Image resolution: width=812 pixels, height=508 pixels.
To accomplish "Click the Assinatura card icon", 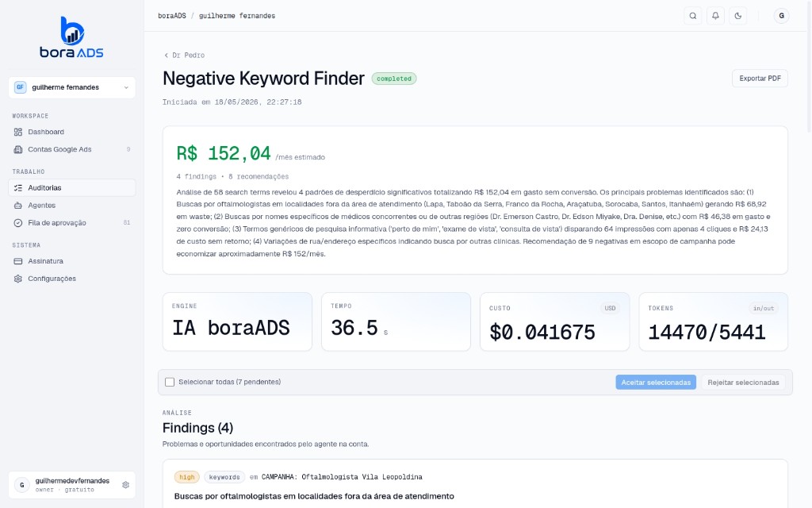I will 18,261.
